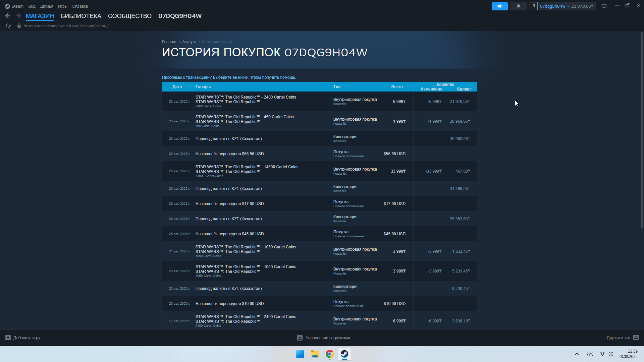Image resolution: width=644 pixels, height=362 pixels.
Task: Select the conversion row with balance 25 353,63₸
Action: click(x=319, y=219)
